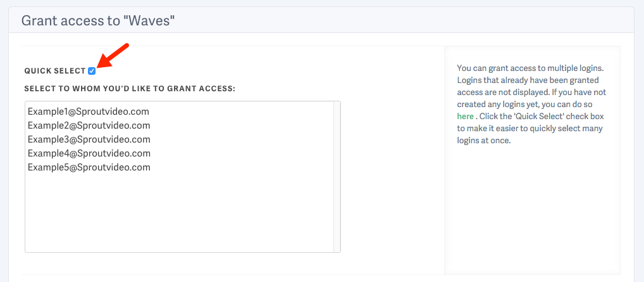Click the login list's vertical scrollbar

click(337, 177)
